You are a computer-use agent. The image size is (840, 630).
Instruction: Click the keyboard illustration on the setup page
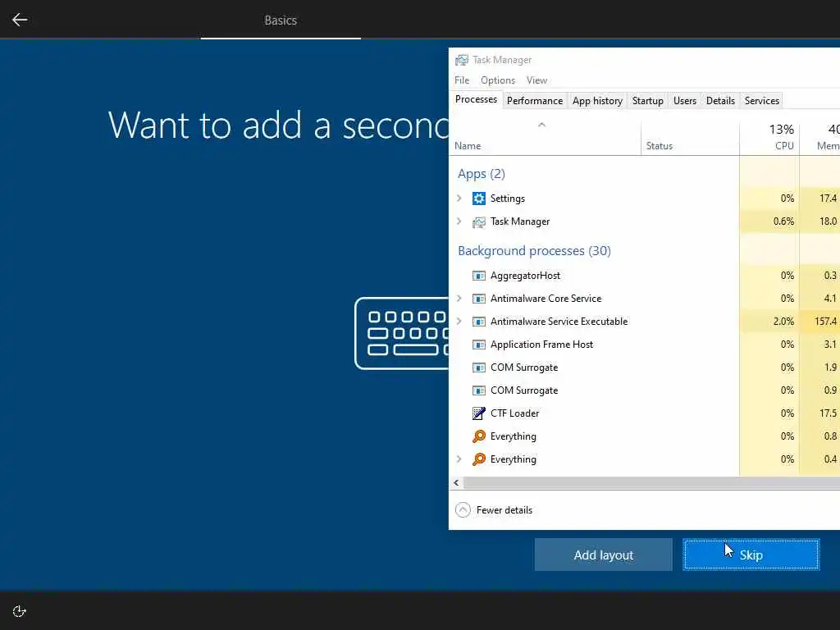click(402, 333)
